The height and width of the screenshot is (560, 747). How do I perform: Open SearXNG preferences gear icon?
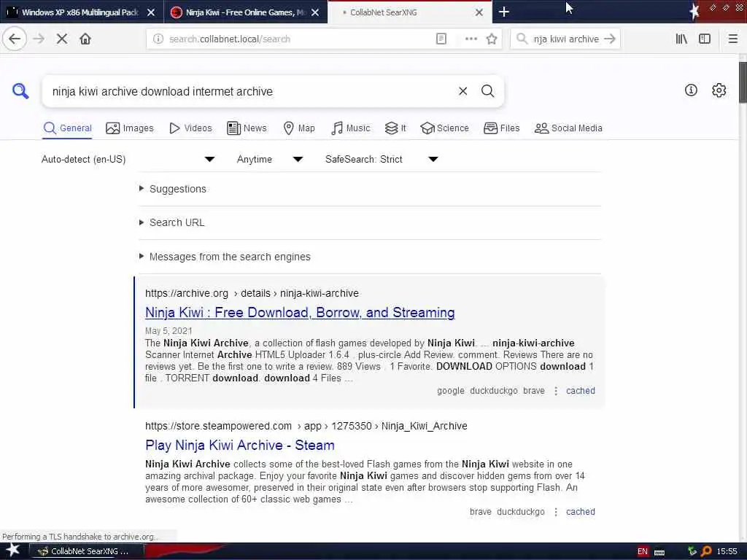pyautogui.click(x=719, y=90)
